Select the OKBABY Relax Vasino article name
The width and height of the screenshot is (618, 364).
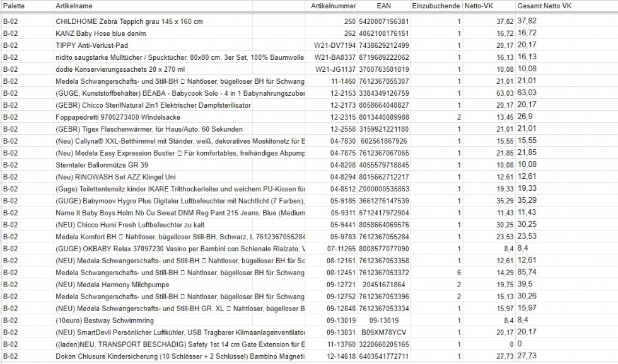pos(180,249)
